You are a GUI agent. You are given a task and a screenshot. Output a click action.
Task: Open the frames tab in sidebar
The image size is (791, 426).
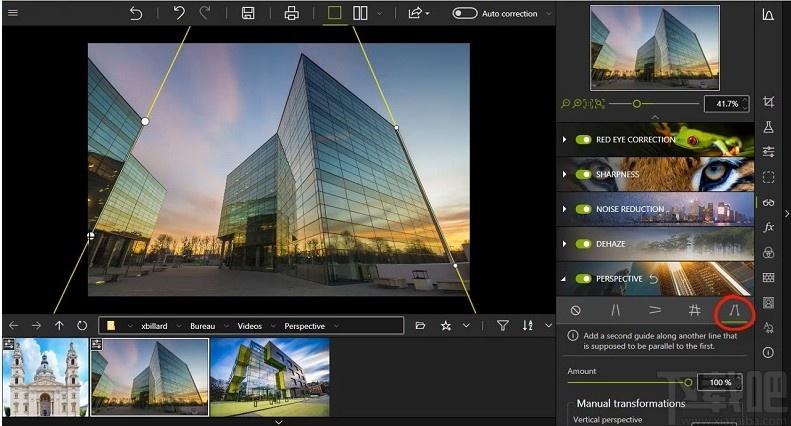tap(768, 302)
